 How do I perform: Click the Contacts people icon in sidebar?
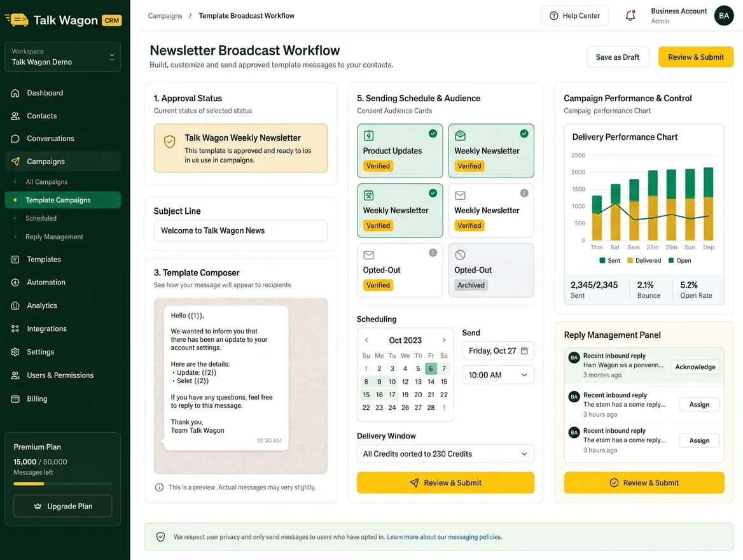(15, 116)
